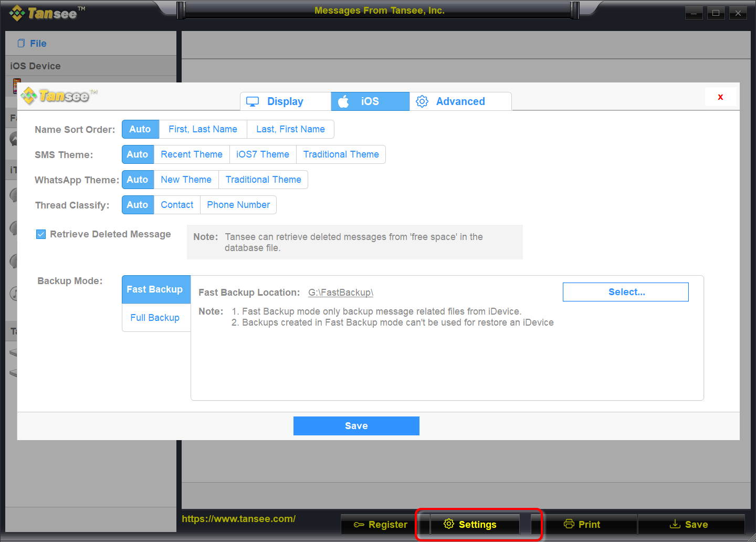Click the iOS Device section header
This screenshot has height=542, width=756.
point(91,66)
